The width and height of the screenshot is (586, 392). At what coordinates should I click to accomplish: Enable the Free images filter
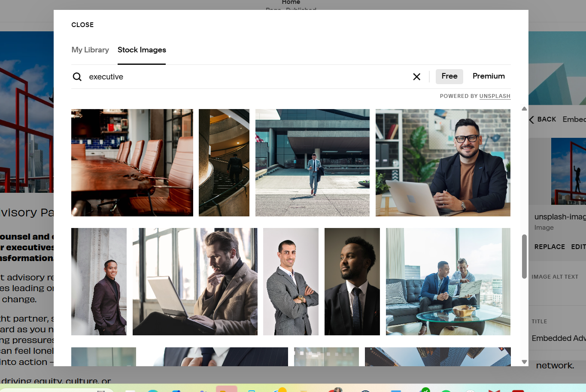[449, 76]
